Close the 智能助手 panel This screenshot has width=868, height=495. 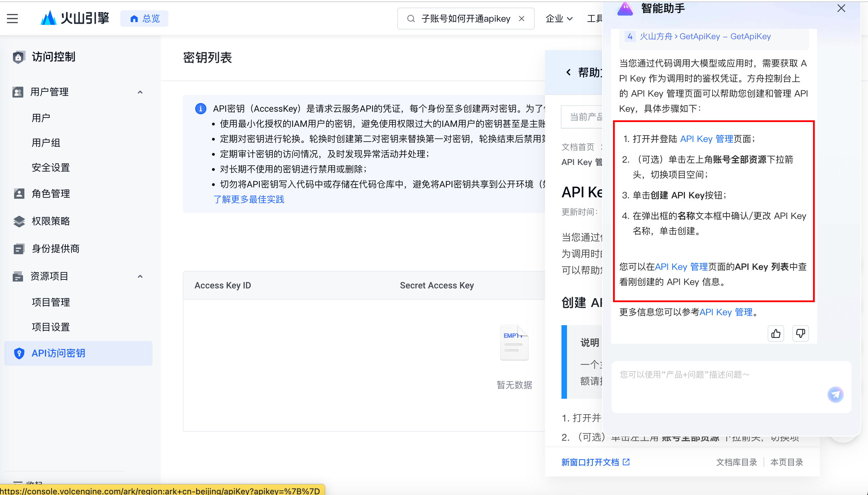[841, 8]
